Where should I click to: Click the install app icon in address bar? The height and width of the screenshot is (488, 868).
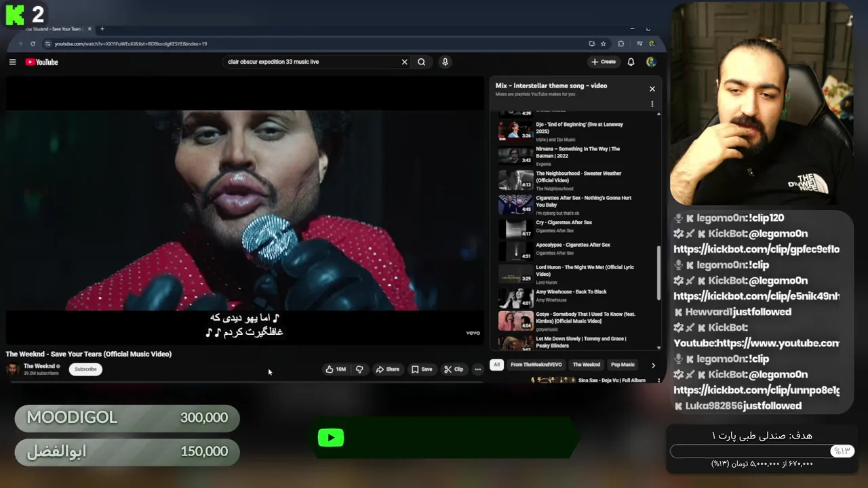(592, 44)
